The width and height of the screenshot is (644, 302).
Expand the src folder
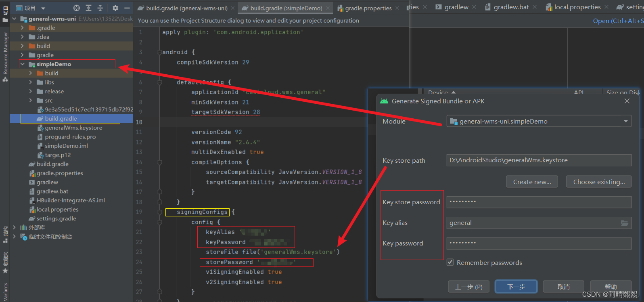click(x=31, y=101)
